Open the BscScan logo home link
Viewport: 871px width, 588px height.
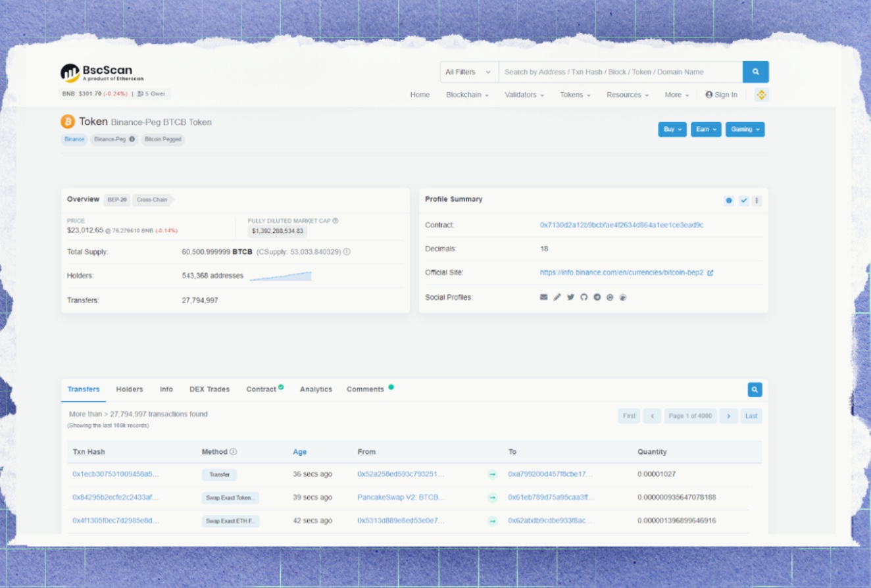tap(102, 72)
